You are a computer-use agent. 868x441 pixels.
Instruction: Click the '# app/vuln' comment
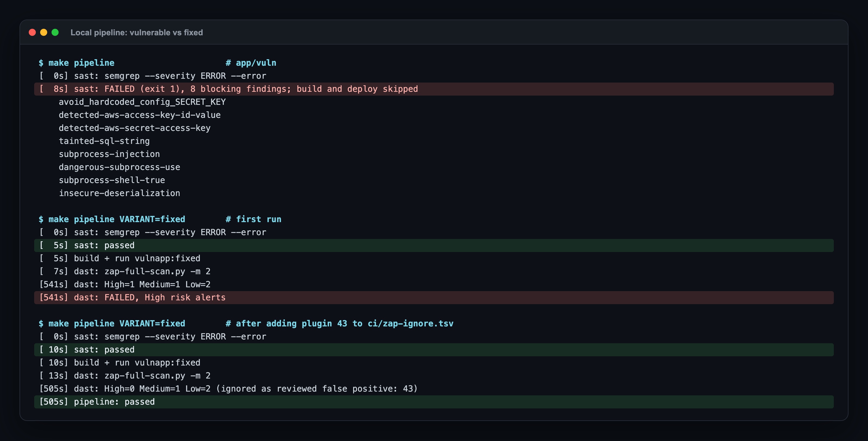click(251, 63)
